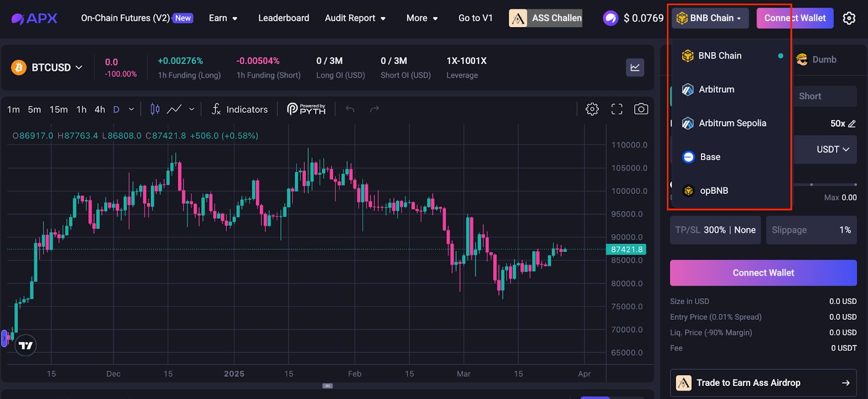The height and width of the screenshot is (399, 868).
Task: Enter chart fullscreen mode
Action: 617,109
